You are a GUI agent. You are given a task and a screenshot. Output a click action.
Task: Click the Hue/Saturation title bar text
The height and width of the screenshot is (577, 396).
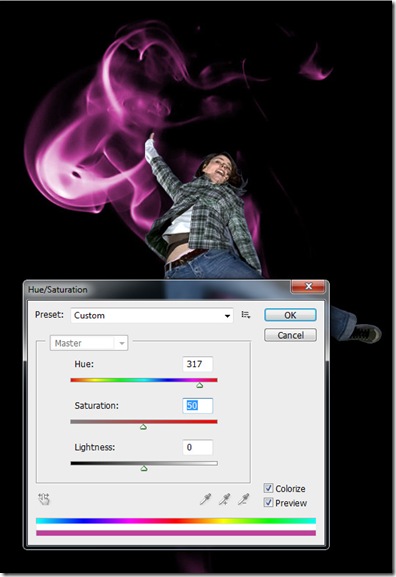point(58,290)
